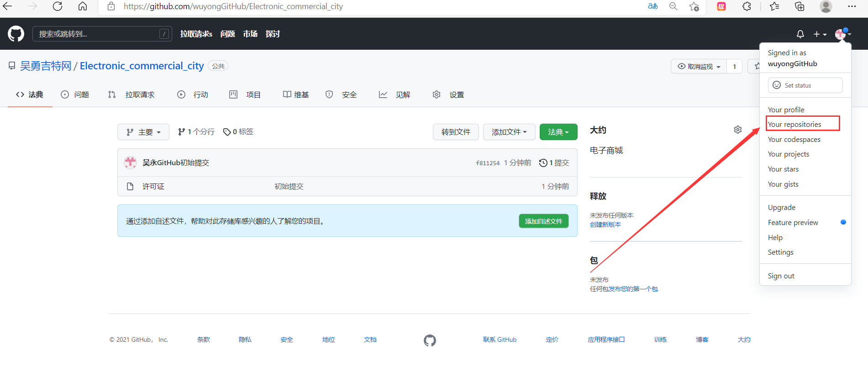Click the red extension icon in the toolbar
868x376 pixels.
[721, 6]
